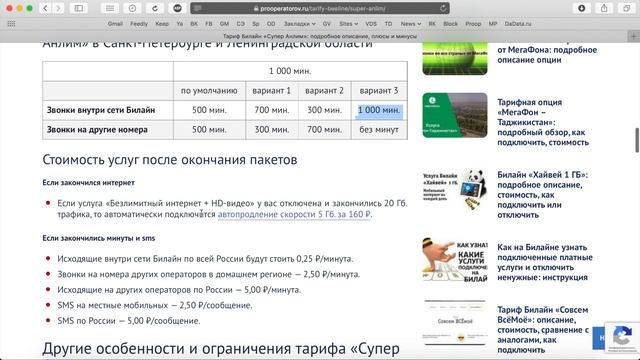Open Как на Билайне узнать подключенные услуги article
The height and width of the screenshot is (360, 640).
[544, 262]
